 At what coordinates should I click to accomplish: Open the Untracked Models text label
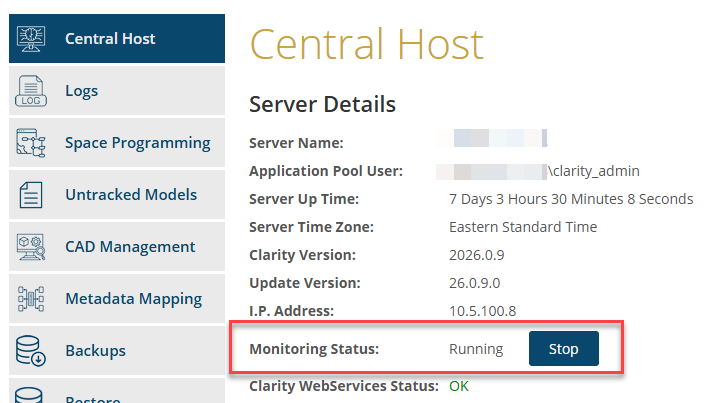coord(131,195)
